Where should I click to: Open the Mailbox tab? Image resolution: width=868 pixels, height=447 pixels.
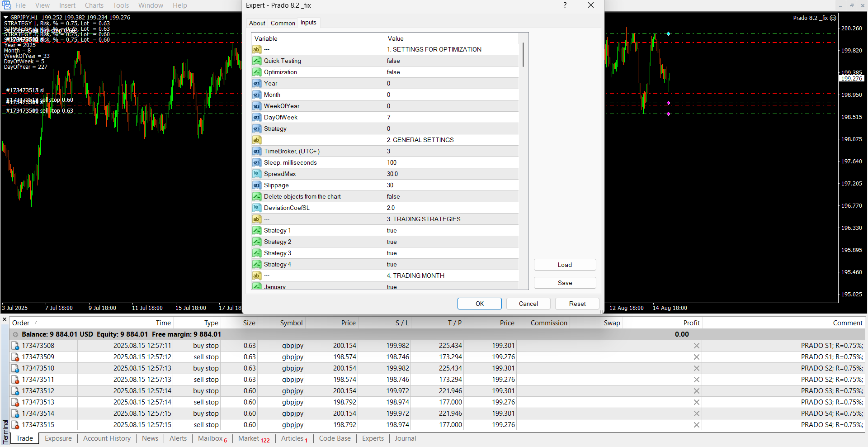[x=212, y=438]
